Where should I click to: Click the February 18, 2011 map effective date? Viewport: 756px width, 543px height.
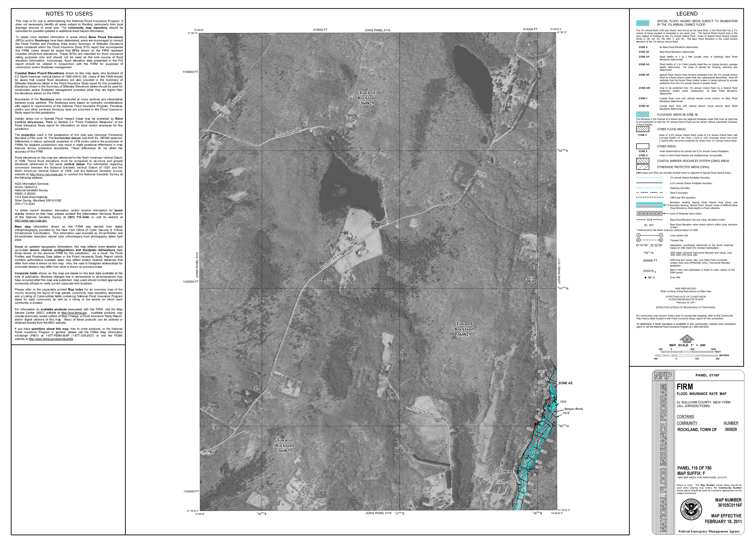tap(723, 522)
